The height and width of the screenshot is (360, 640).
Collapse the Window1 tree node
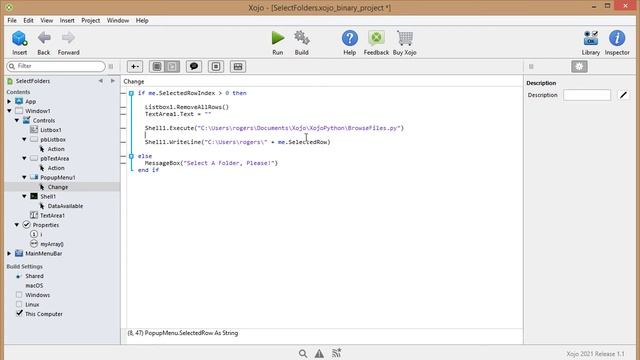9,111
